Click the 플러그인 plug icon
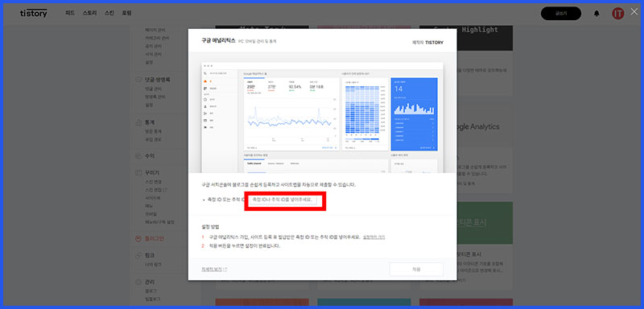Viewport: 644px width, 309px height. click(x=138, y=238)
